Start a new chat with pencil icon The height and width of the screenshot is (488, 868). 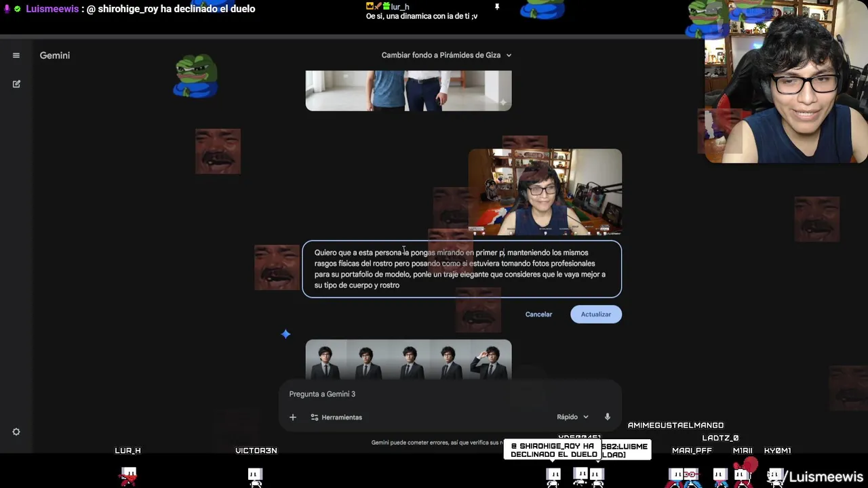click(x=16, y=84)
